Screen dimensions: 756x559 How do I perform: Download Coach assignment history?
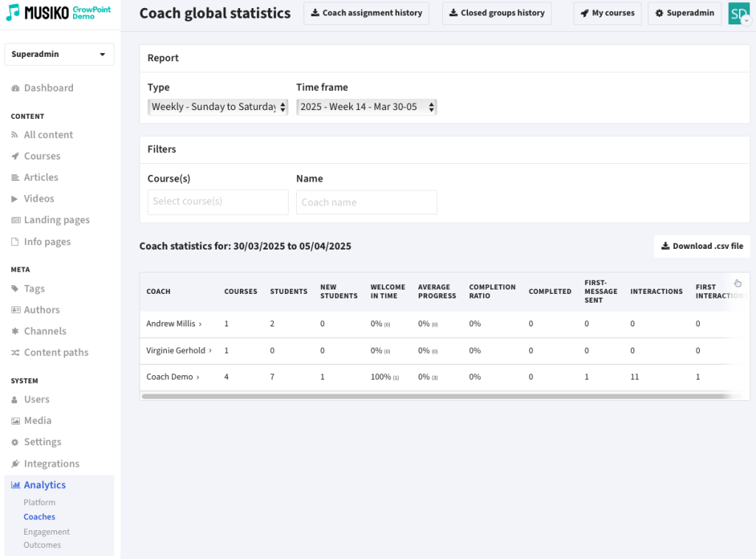point(366,13)
